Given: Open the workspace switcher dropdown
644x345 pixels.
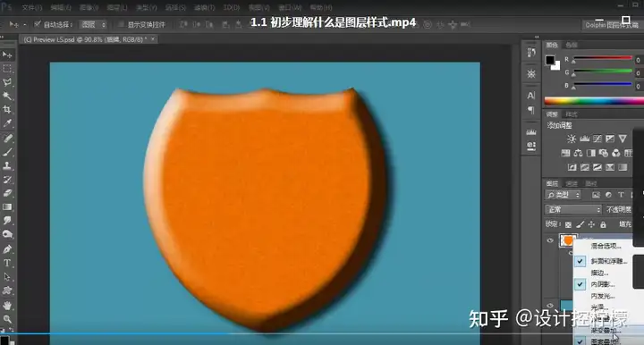Looking at the screenshot, I should [613, 25].
